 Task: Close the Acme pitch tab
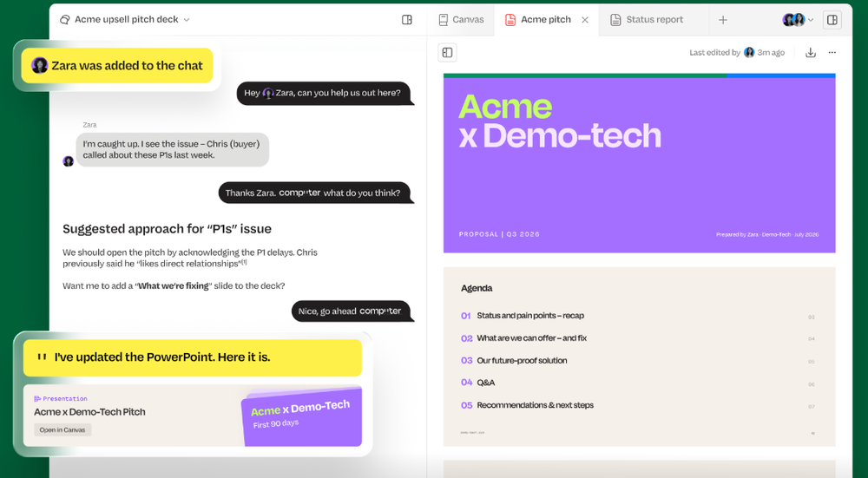(585, 20)
